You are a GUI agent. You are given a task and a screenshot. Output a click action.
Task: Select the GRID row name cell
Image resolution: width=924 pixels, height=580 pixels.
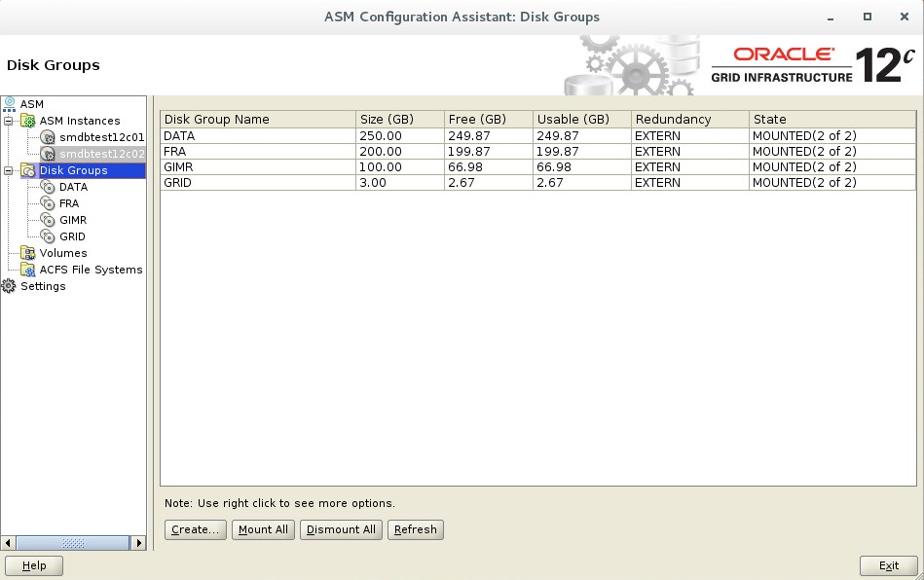pyautogui.click(x=258, y=183)
